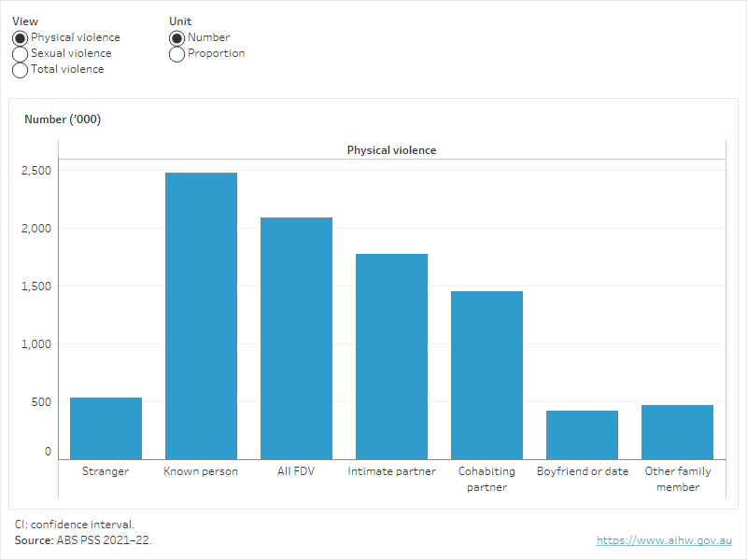The height and width of the screenshot is (560, 747).
Task: Click the Stranger bar in chart
Action: tap(106, 428)
